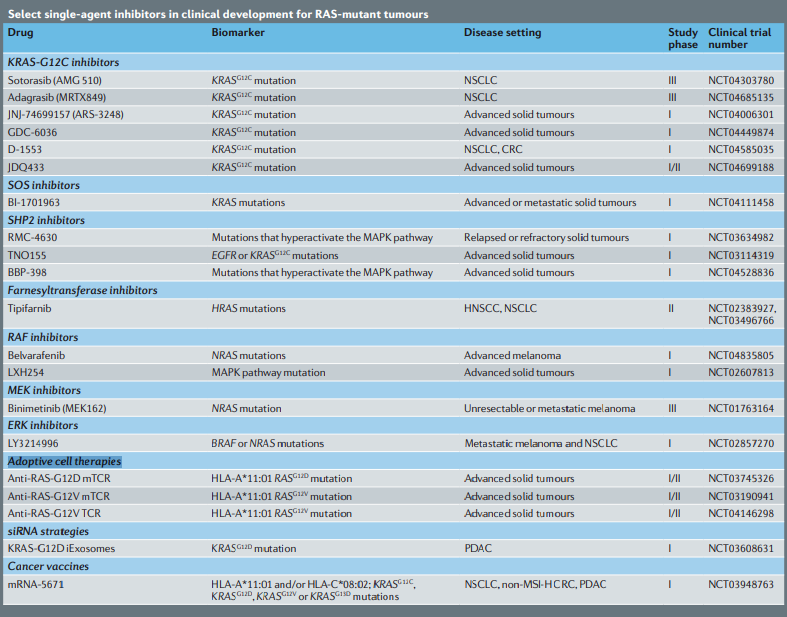
Task: Click the 'D-1553' drug cell
Action: coord(25,150)
